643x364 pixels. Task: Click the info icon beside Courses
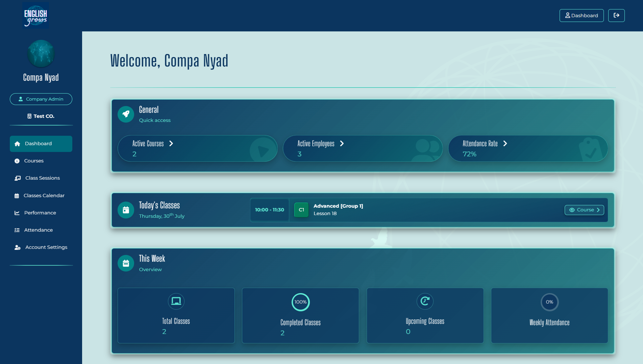click(x=17, y=161)
